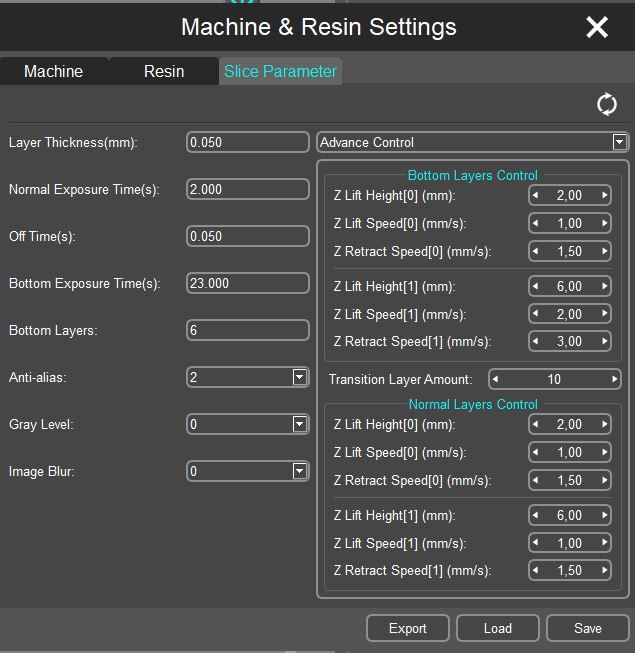Click the Bottom Exposure Time input field
The image size is (635, 653).
[x=248, y=283]
